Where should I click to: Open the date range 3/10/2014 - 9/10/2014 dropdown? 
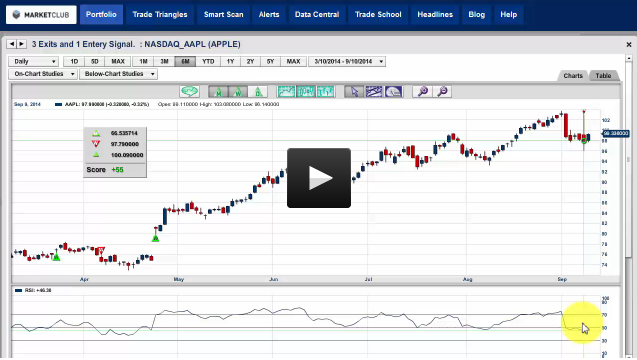tap(347, 62)
